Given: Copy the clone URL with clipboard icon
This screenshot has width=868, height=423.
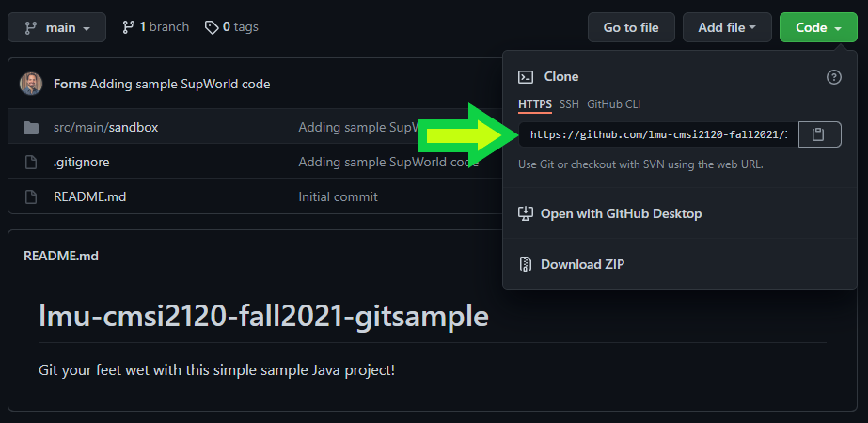Looking at the screenshot, I should (819, 134).
